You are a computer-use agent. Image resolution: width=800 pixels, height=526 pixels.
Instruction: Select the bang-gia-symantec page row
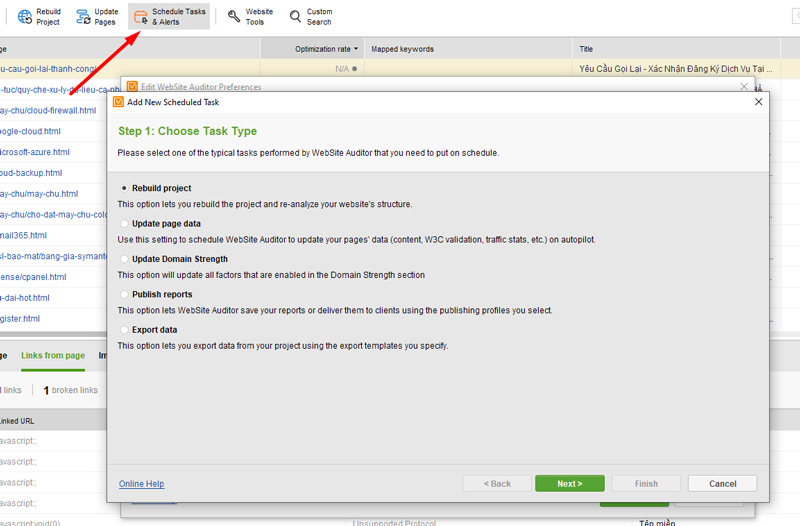tap(54, 256)
